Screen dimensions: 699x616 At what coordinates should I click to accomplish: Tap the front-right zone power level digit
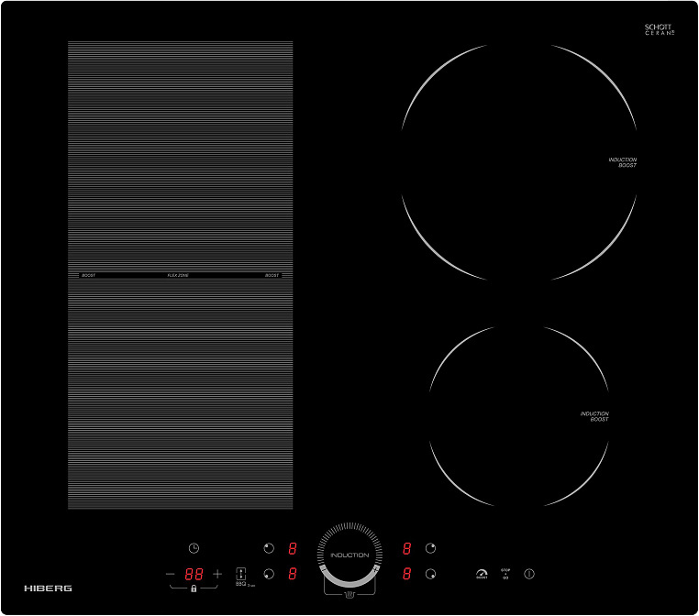pos(406,575)
